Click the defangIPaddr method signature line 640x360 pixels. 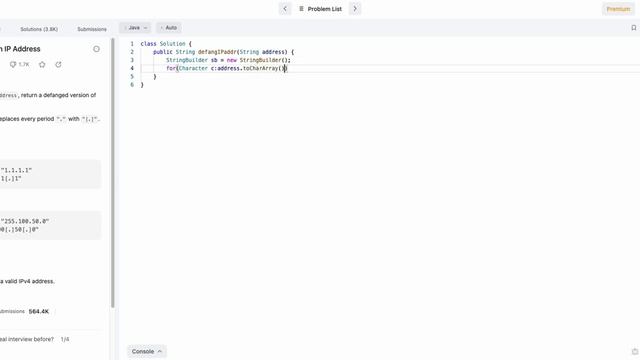(223, 52)
